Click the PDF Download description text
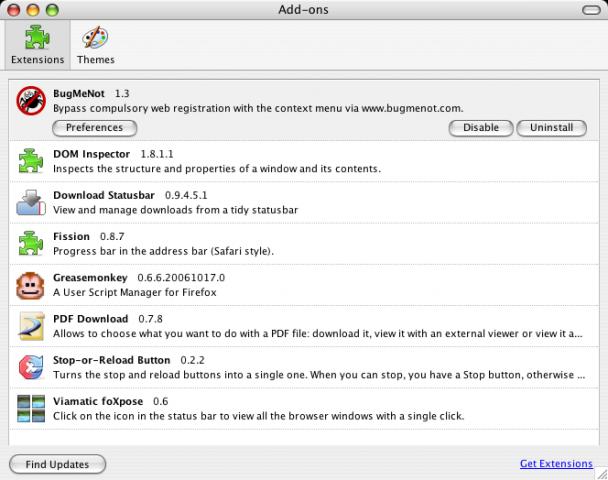Screen dimensions: 608x480 [x=318, y=334]
